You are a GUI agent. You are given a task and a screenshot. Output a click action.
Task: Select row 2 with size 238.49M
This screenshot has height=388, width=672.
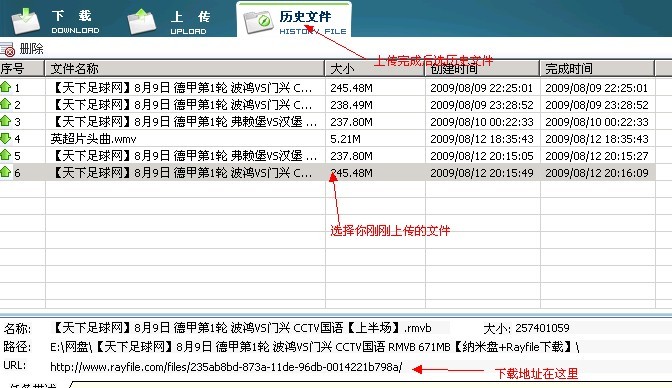coord(327,105)
